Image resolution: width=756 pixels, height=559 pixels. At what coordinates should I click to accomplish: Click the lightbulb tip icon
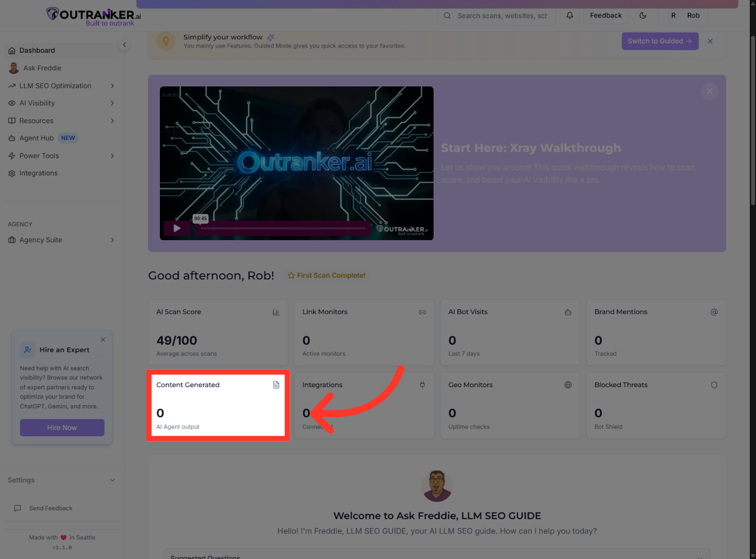coord(166,41)
